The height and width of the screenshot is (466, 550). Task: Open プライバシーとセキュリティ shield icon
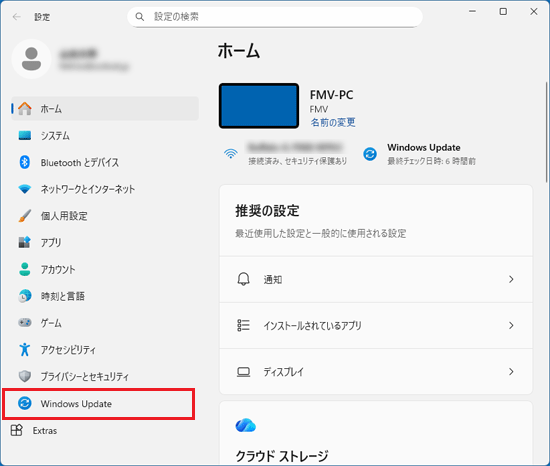coord(25,376)
